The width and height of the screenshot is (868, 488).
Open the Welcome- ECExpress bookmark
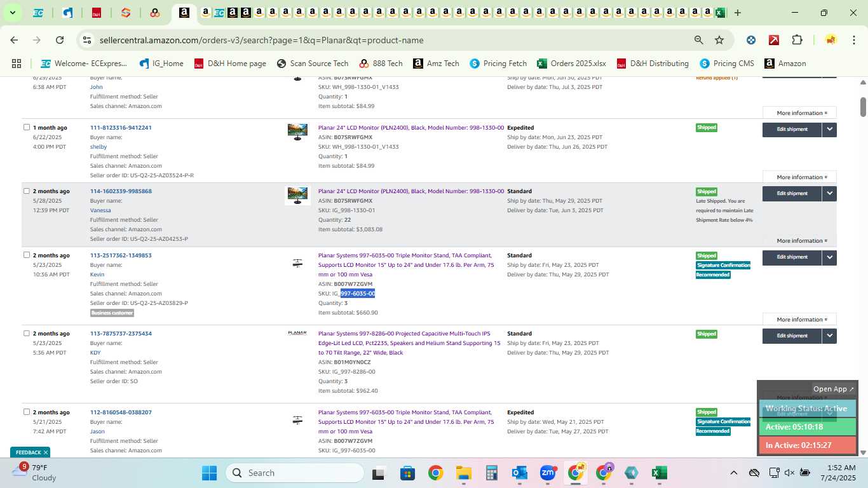[x=83, y=64]
